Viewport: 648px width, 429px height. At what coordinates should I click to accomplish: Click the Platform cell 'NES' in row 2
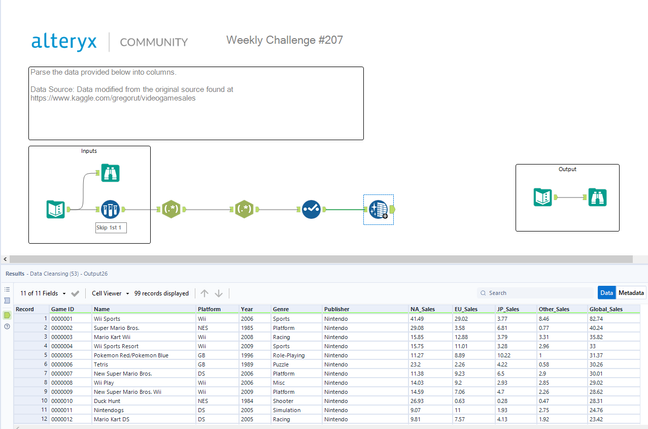217,328
